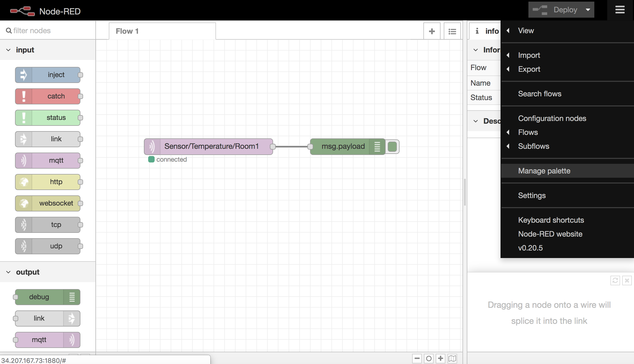The height and width of the screenshot is (364, 634).
Task: Add a new flow tab
Action: [432, 31]
